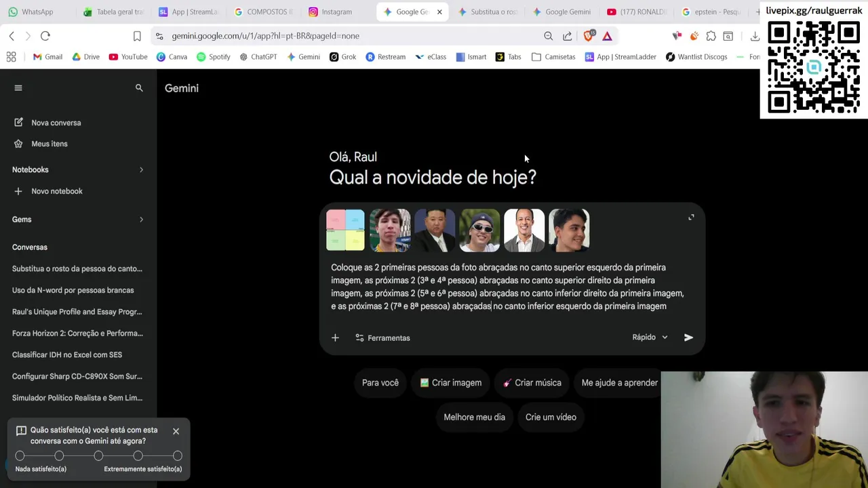Click the zoom magnifier icon in address bar
868x488 pixels.
click(548, 36)
